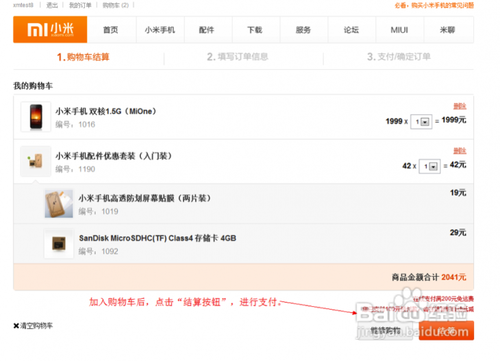This screenshot has width=500, height=361.
Task: Click the X icon to clear cart
Action: [x=16, y=326]
